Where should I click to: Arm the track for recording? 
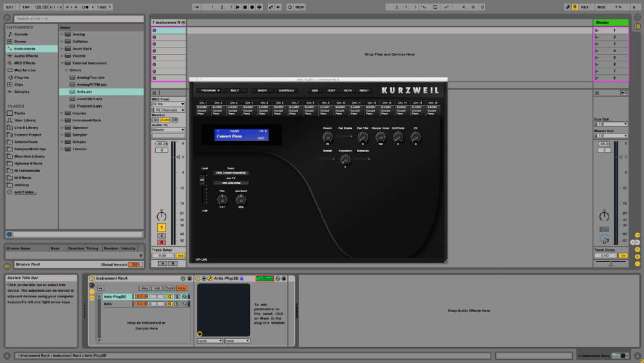pos(161,242)
